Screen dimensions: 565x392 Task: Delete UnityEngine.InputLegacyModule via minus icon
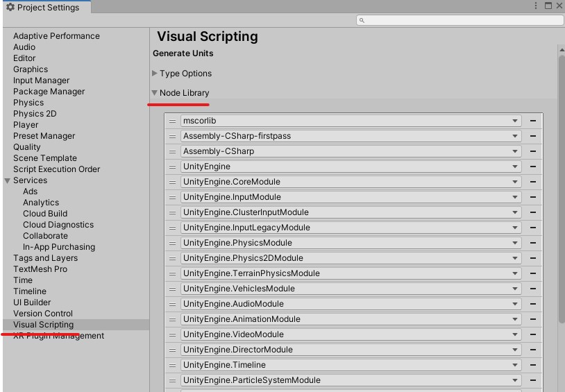click(x=532, y=228)
